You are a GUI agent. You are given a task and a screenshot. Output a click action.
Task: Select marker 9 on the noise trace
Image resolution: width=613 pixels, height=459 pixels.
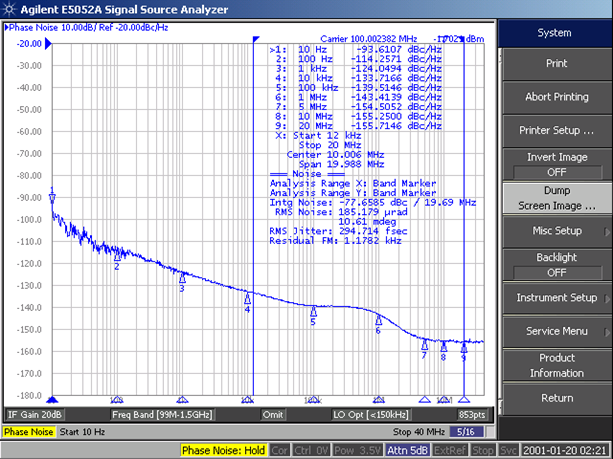tap(463, 348)
